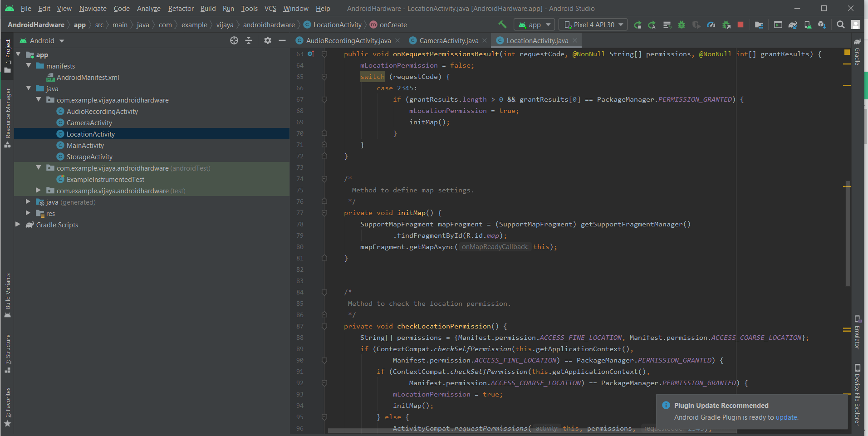Open the AVD Manager icon
Screen dimensions: 868x436
tap(808, 25)
